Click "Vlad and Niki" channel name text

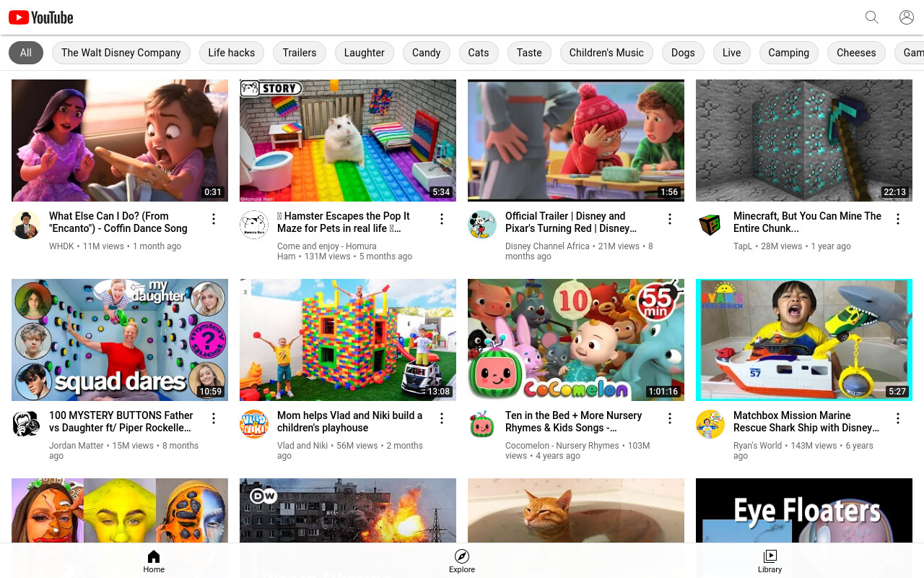[302, 446]
